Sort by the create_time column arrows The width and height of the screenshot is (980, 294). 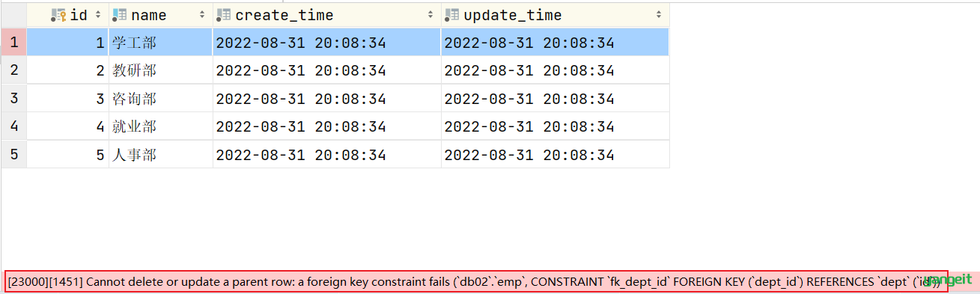(x=430, y=15)
